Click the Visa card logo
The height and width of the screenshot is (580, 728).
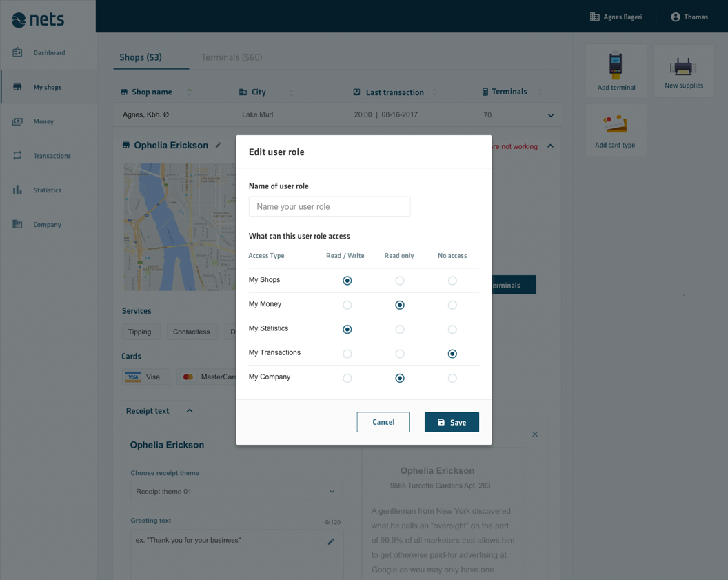point(133,377)
